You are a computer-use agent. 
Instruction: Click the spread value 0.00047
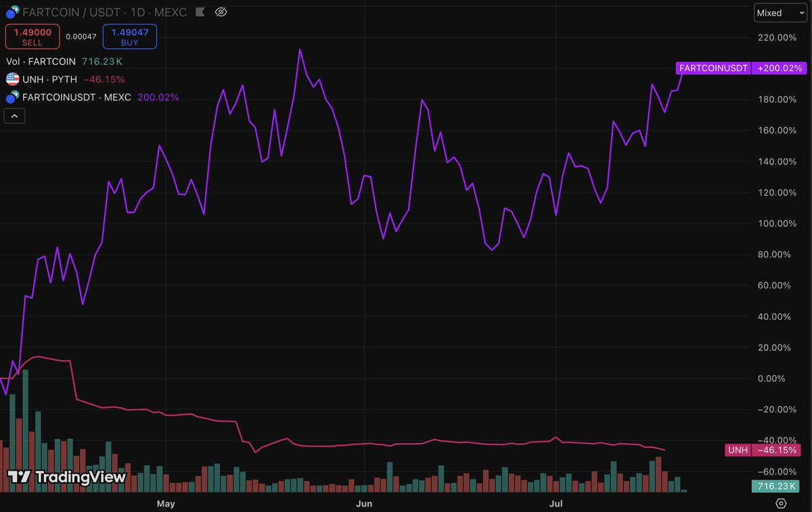tap(81, 37)
